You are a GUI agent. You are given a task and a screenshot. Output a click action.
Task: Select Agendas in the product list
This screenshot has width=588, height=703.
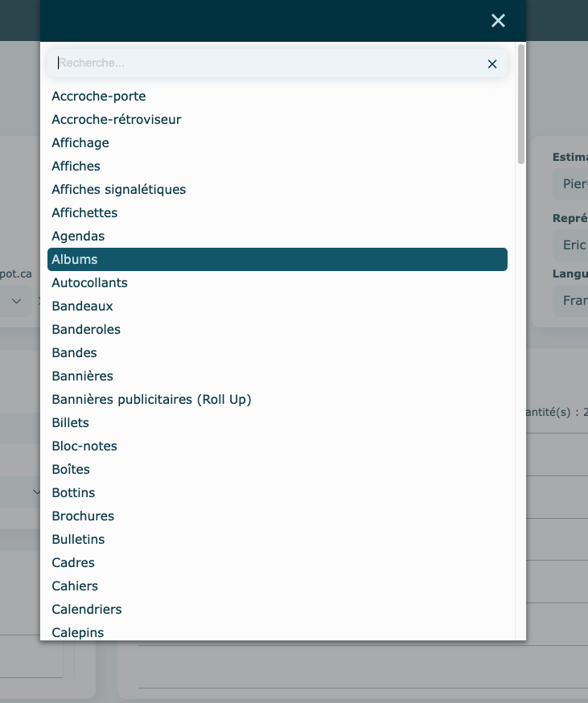(78, 236)
